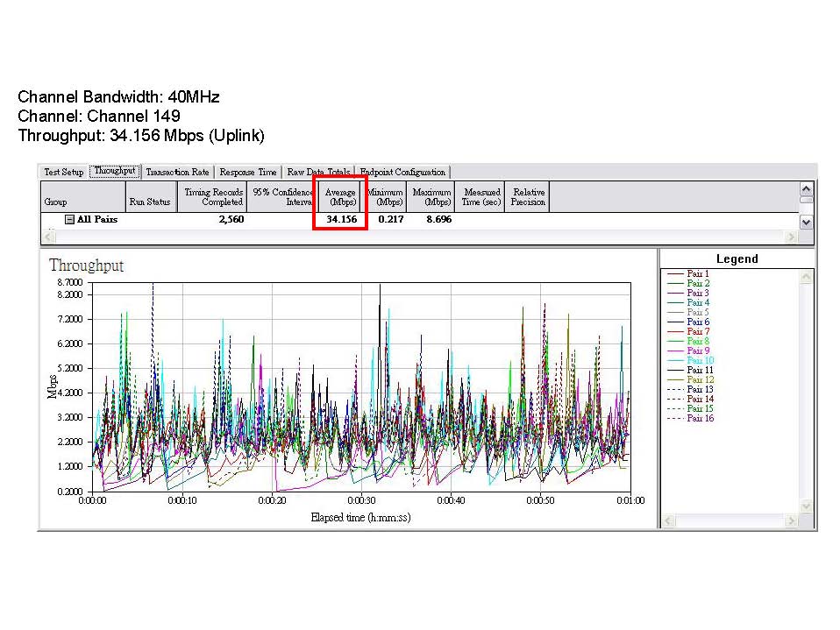Click the Timing Records Completed column header
Screen dimensions: 840x630
(x=212, y=197)
